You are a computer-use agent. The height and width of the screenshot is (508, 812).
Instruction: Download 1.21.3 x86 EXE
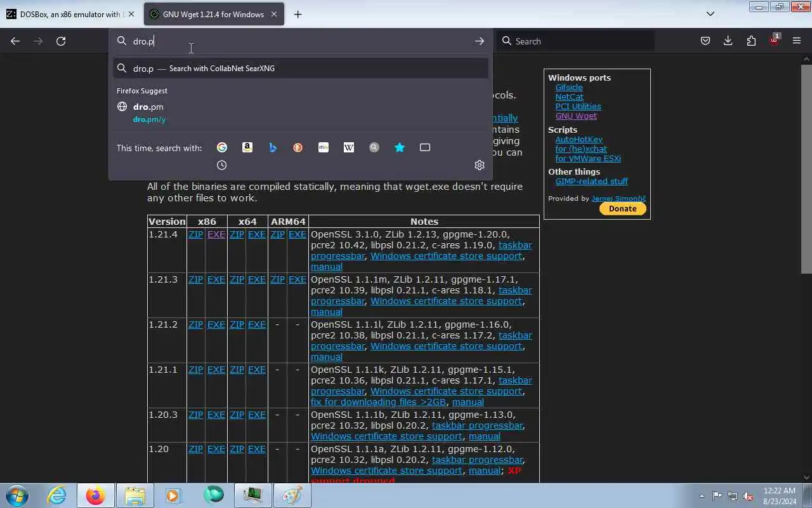[x=216, y=280]
